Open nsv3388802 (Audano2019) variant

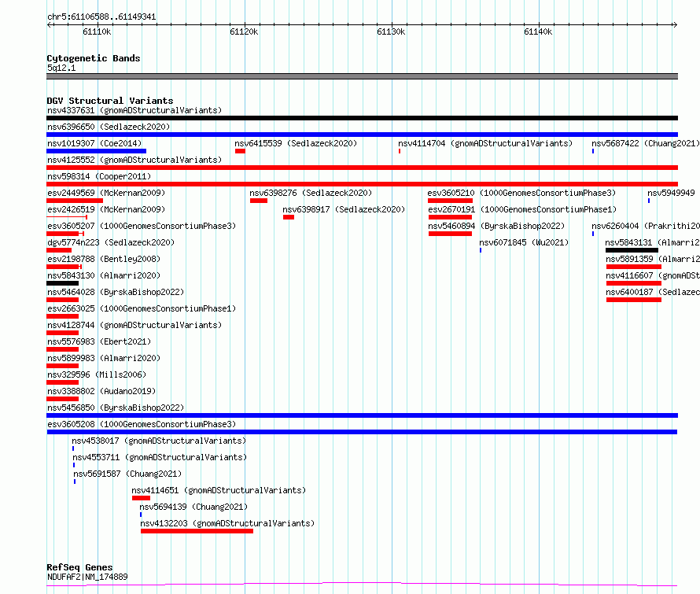[101, 391]
